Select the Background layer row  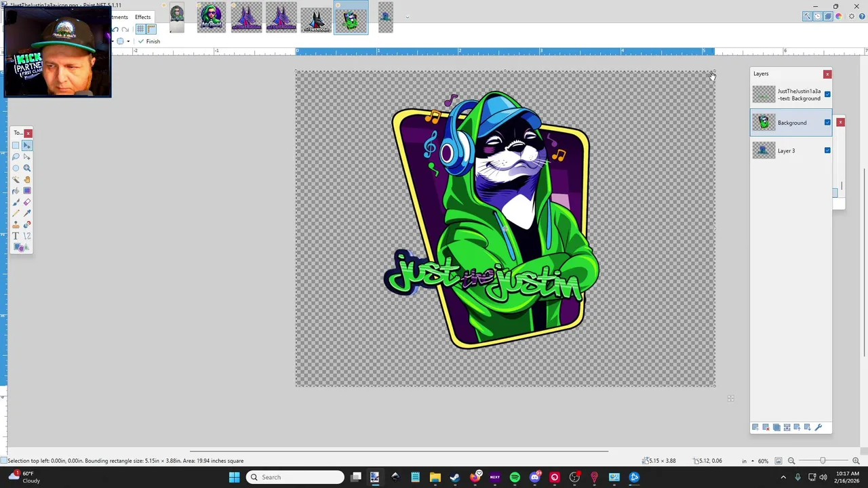pyautogui.click(x=791, y=123)
